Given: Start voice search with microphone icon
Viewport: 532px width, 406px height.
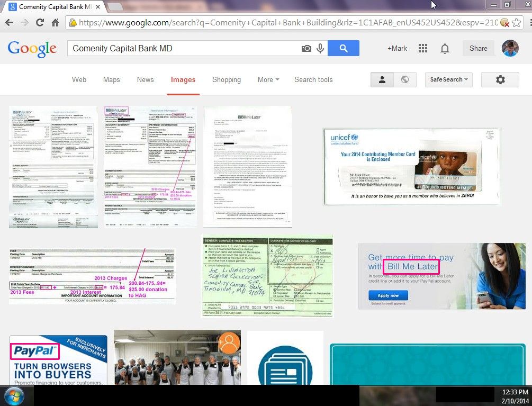Looking at the screenshot, I should point(320,49).
